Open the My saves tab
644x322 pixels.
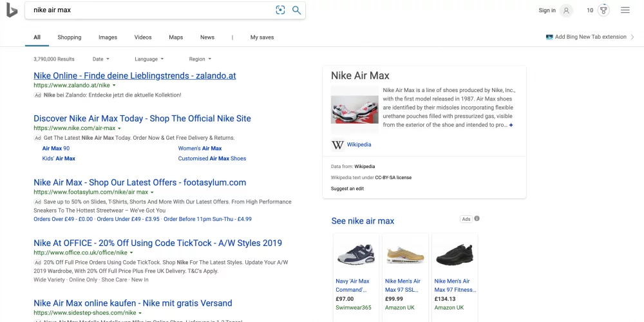(262, 37)
